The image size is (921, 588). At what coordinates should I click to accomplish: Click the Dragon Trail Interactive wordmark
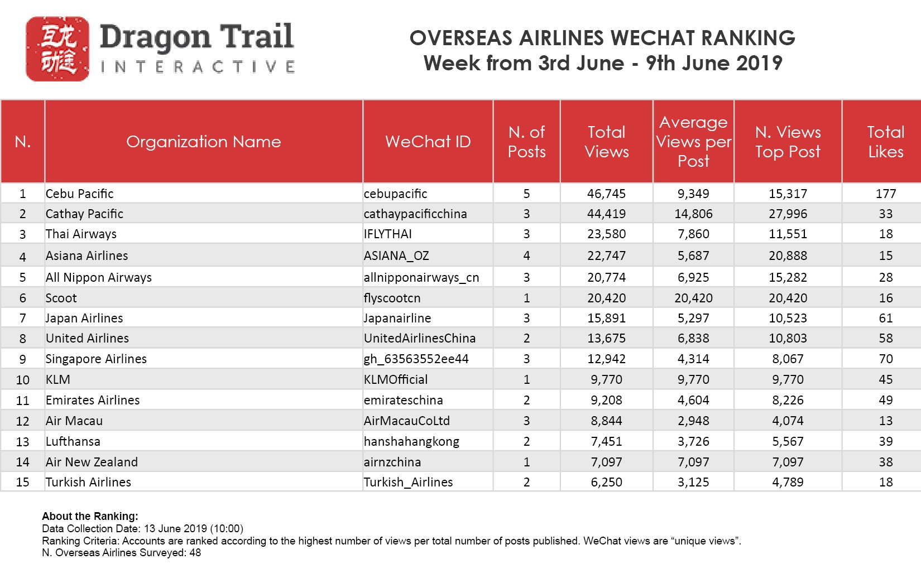pyautogui.click(x=197, y=49)
